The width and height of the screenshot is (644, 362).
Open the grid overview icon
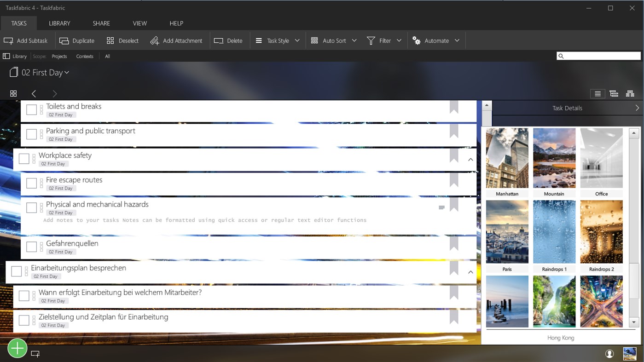(x=13, y=93)
